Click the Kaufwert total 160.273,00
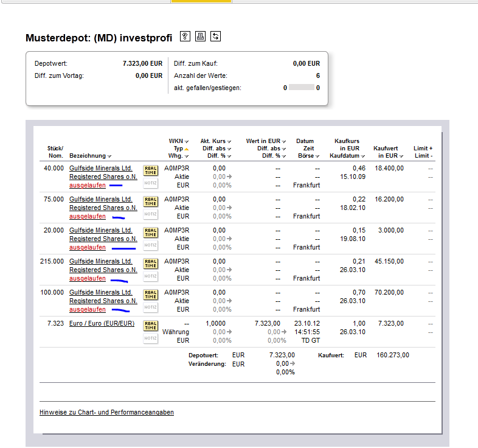Screen dimensions: 478x448 [393, 355]
